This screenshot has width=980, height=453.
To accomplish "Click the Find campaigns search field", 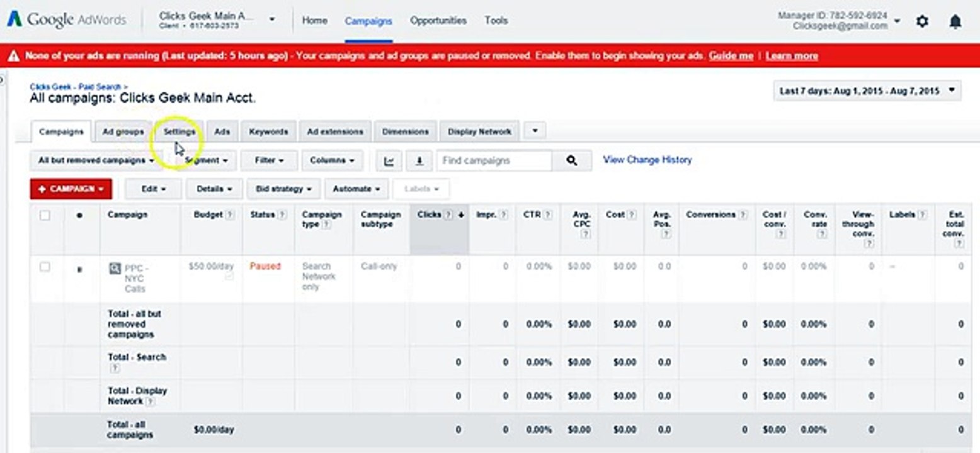I will pos(494,160).
